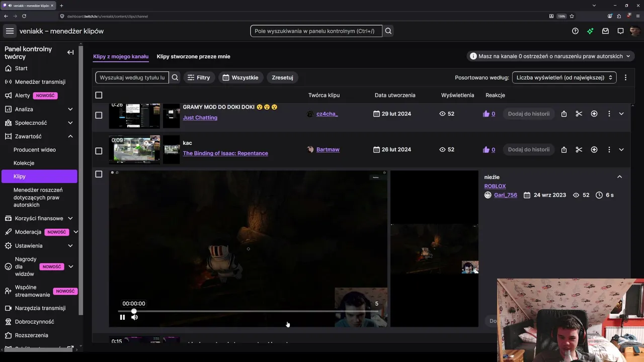The height and width of the screenshot is (362, 644).
Task: Expand the copyright warnings notice
Action: tap(551, 56)
